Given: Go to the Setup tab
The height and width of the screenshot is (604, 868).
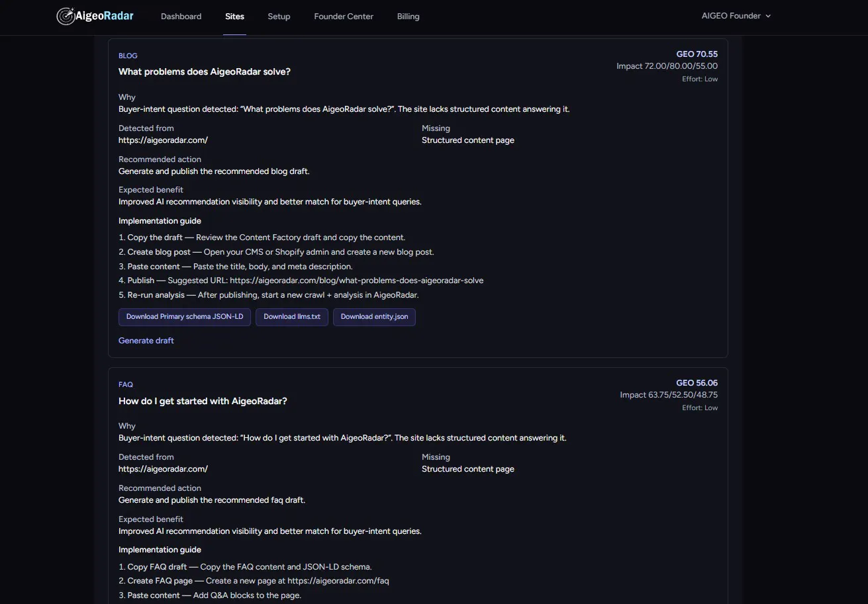Looking at the screenshot, I should pos(279,17).
